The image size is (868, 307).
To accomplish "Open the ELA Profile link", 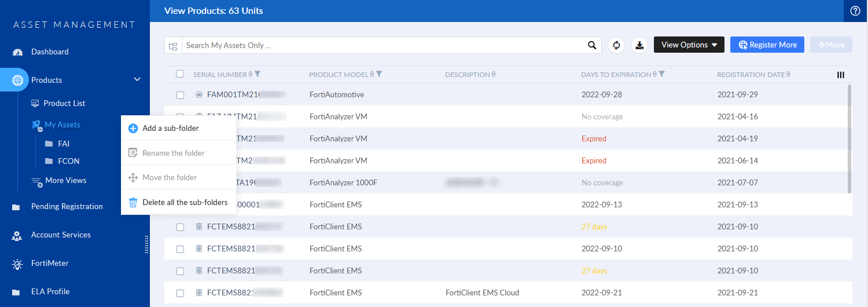I will tap(50, 292).
